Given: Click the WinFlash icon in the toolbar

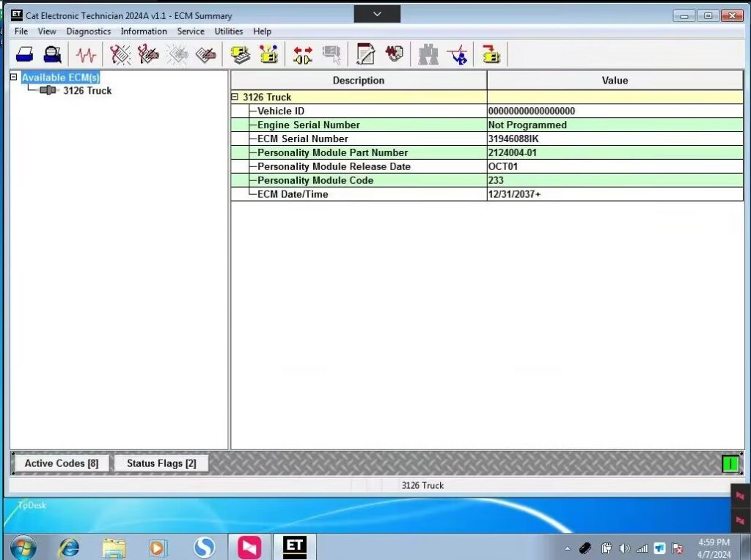Looking at the screenshot, I should point(491,55).
